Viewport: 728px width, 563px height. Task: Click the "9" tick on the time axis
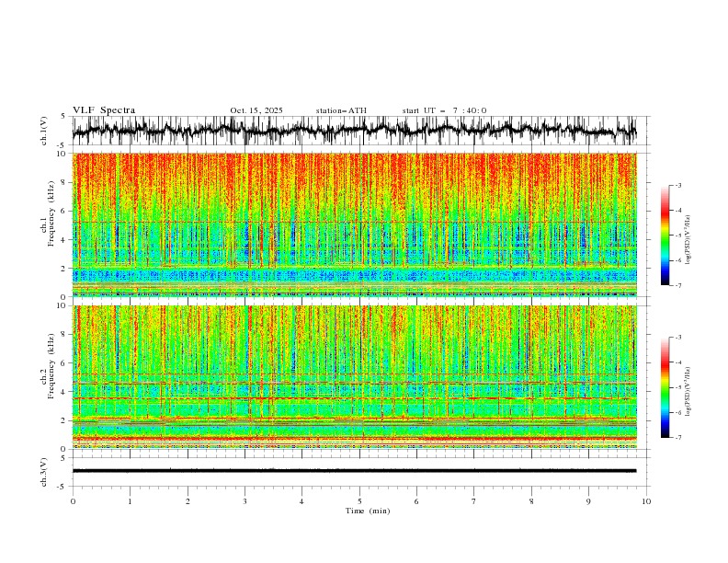tap(588, 501)
